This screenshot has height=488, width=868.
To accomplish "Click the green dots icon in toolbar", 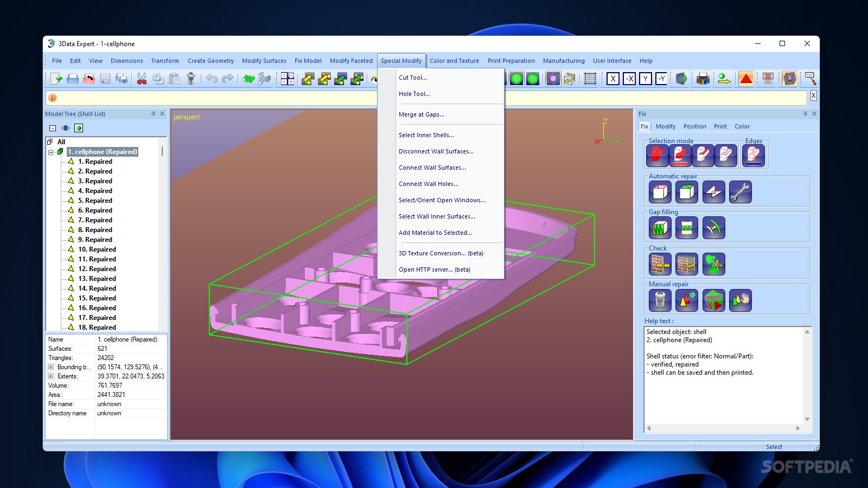I will [x=248, y=79].
